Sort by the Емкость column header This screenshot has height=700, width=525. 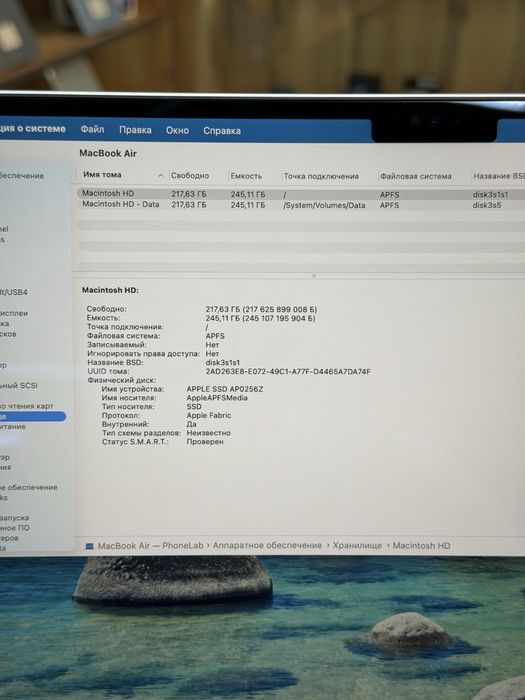[246, 176]
